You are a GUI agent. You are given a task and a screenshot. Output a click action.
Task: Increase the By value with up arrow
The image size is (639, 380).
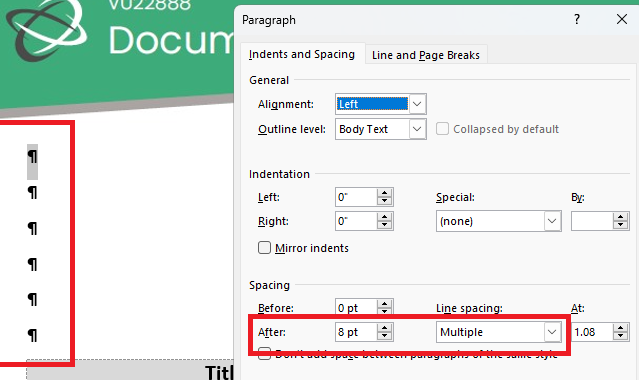(620, 217)
